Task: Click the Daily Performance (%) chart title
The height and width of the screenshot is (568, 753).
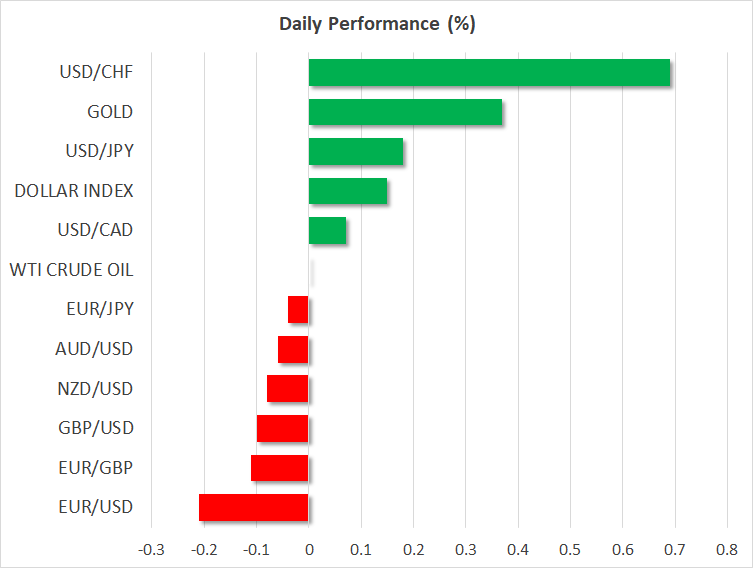Action: pos(376,24)
